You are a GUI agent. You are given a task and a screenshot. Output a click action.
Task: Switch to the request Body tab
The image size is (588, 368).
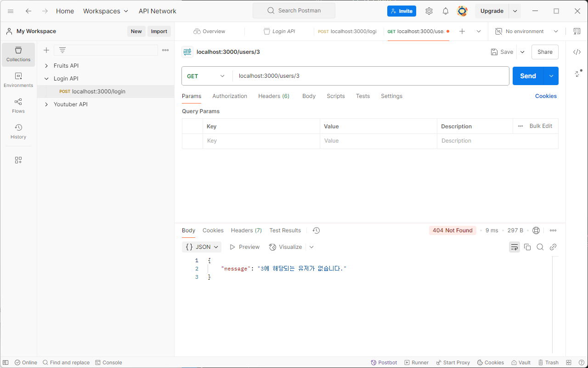[x=309, y=96]
